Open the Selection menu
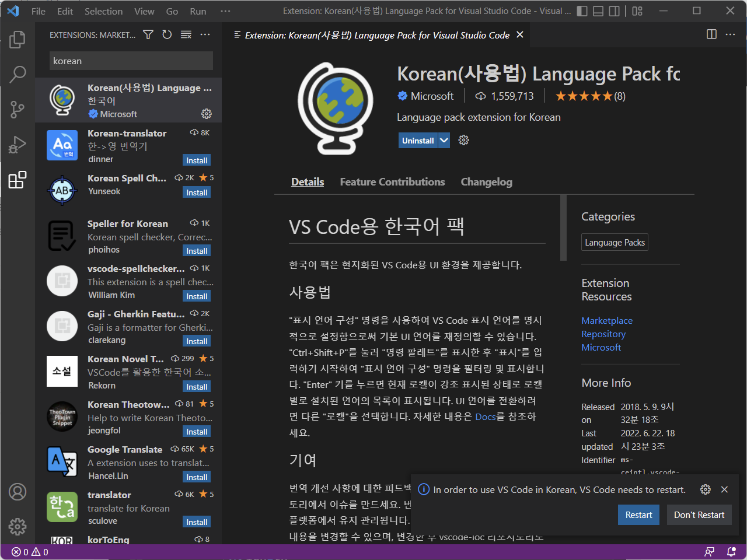The image size is (747, 560). (103, 11)
